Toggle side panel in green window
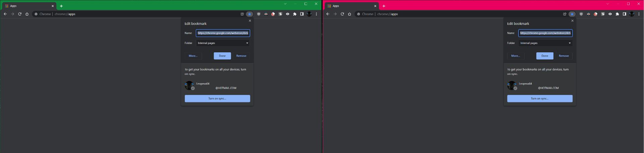Image resolution: width=644 pixels, height=153 pixels. 302,14
